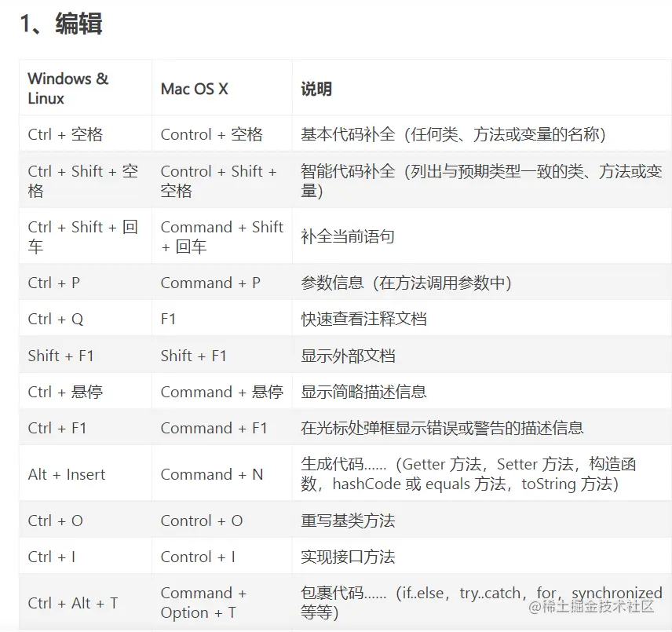Select the 'Command + Shift + 回车' cell
Image resolution: width=672 pixels, height=632 pixels.
coord(222,236)
